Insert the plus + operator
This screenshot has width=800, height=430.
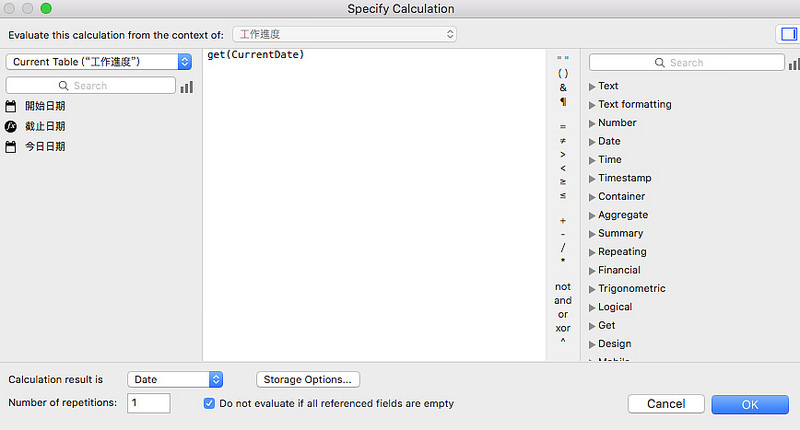click(563, 220)
